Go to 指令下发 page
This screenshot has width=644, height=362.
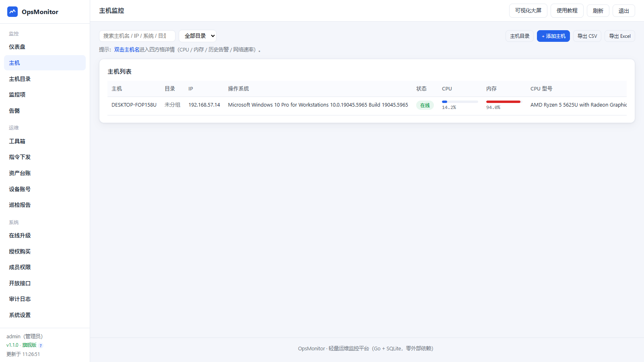coord(45,157)
